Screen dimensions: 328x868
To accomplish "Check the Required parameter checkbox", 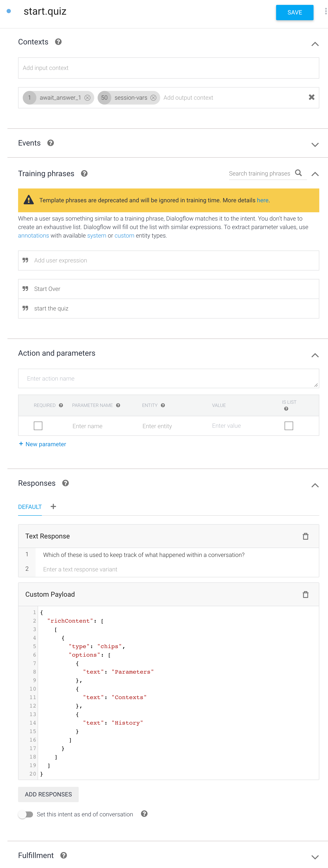I will pos(38,426).
